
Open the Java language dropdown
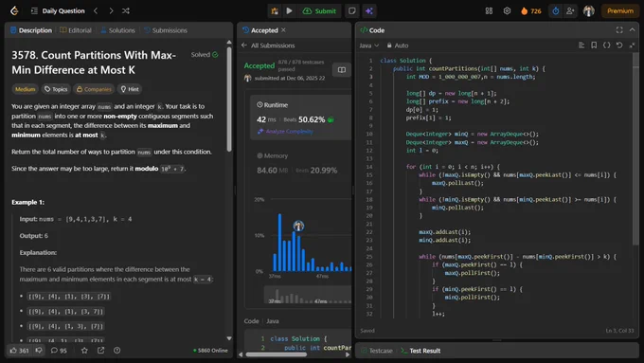pyautogui.click(x=368, y=45)
